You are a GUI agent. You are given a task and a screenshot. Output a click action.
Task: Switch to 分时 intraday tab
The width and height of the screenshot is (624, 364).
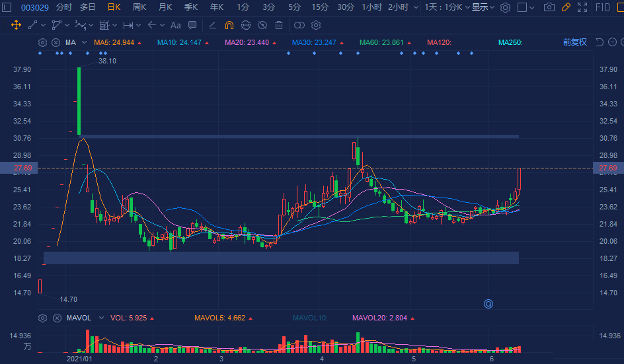64,7
